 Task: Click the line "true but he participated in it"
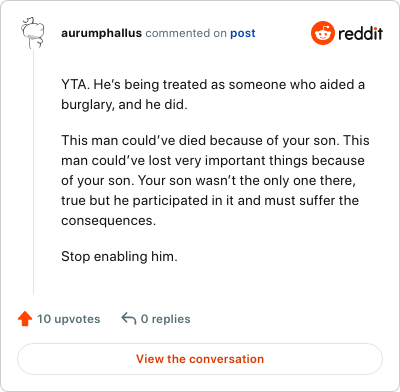point(210,201)
